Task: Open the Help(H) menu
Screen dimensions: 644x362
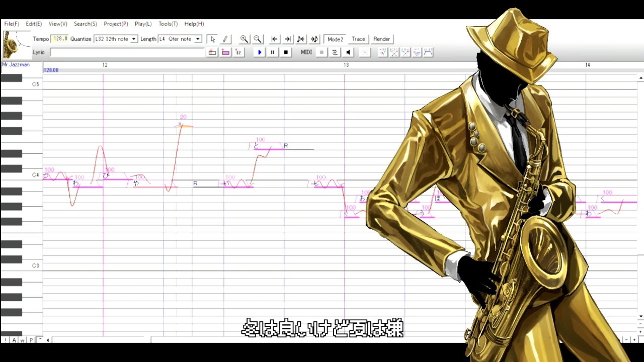Action: click(x=194, y=24)
